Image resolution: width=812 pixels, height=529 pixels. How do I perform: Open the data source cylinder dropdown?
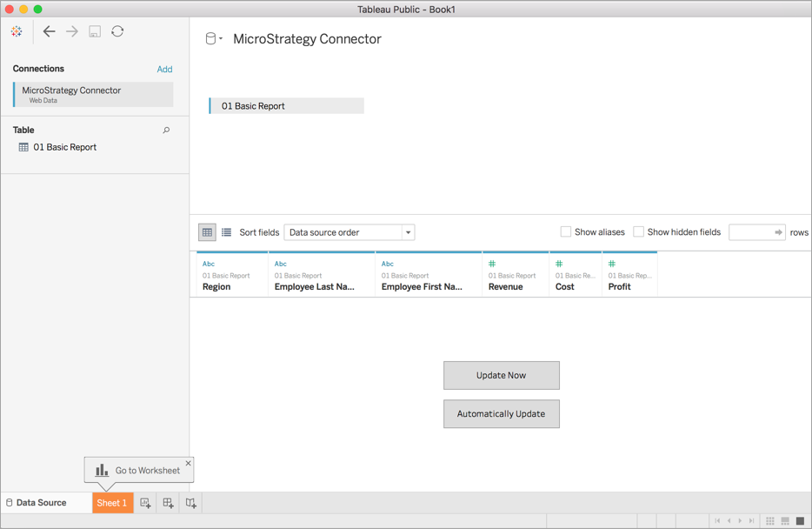(213, 39)
